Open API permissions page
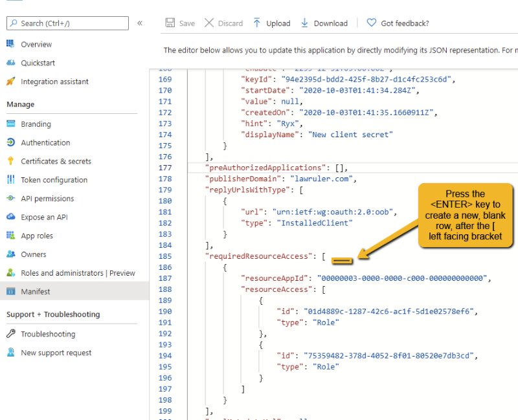This screenshot has height=420, width=518. (x=47, y=199)
